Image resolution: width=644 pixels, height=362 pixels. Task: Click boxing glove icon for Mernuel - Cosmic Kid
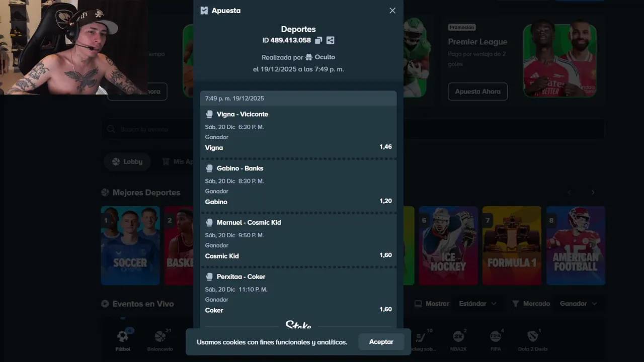click(x=209, y=223)
